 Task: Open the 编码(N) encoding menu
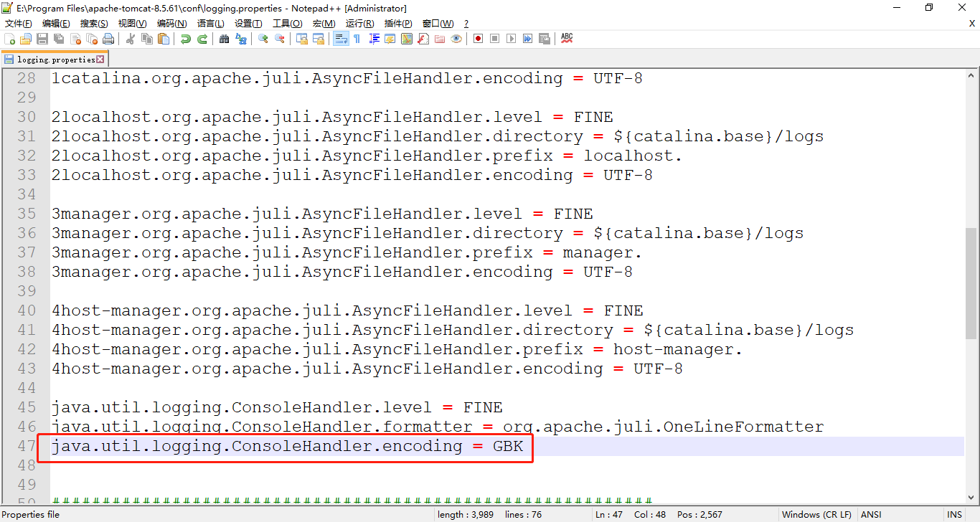coord(171,23)
